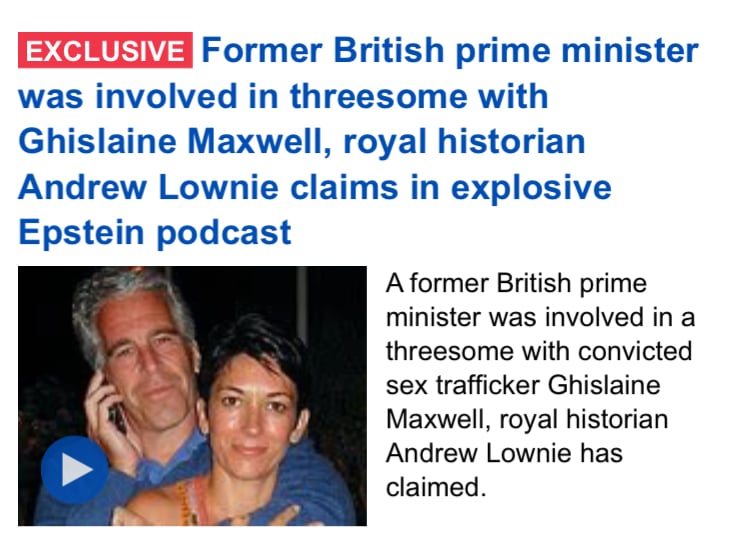
Task: Click headline line 'Andrew Lownie claims in explosive'
Action: (x=315, y=187)
